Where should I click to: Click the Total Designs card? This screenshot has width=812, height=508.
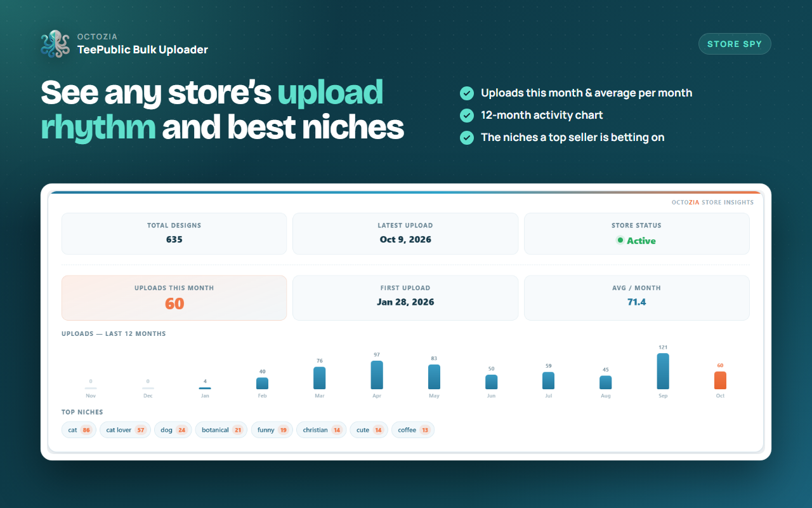tap(174, 234)
